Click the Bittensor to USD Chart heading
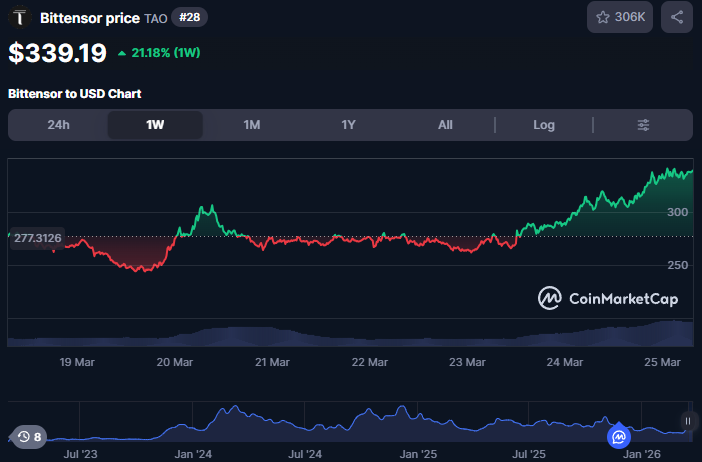 (74, 94)
